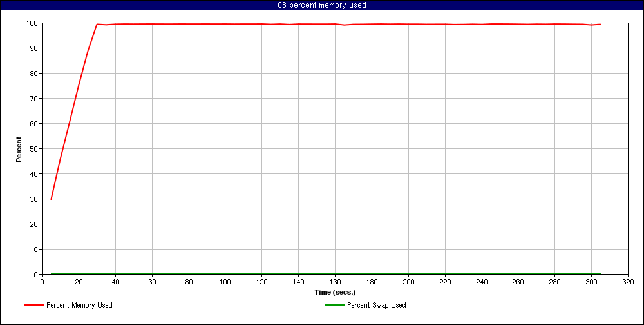
Task: Click the x-axis tick value 200
Action: (x=408, y=282)
